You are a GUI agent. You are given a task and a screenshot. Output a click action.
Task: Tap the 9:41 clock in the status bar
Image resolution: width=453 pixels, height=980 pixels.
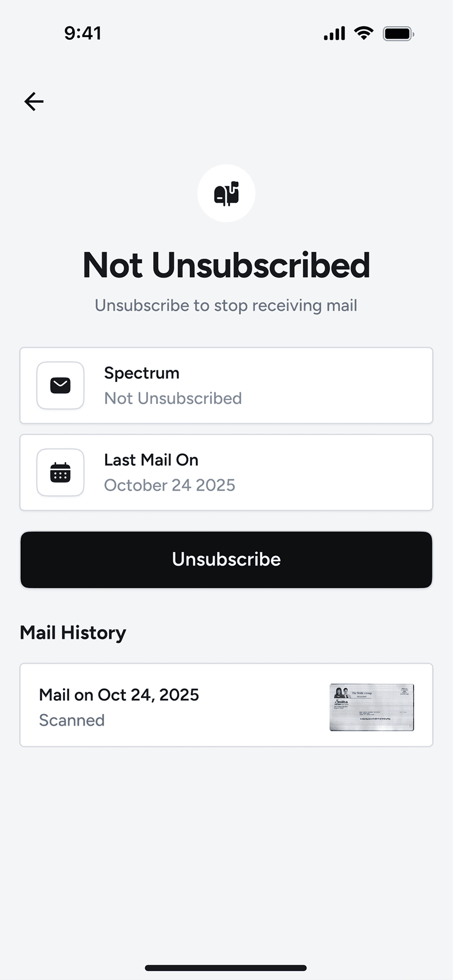point(83,34)
